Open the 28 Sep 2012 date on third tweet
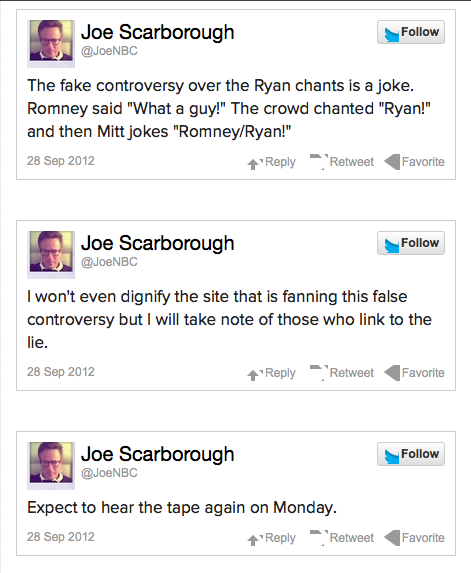This screenshot has width=471, height=573. click(x=61, y=537)
